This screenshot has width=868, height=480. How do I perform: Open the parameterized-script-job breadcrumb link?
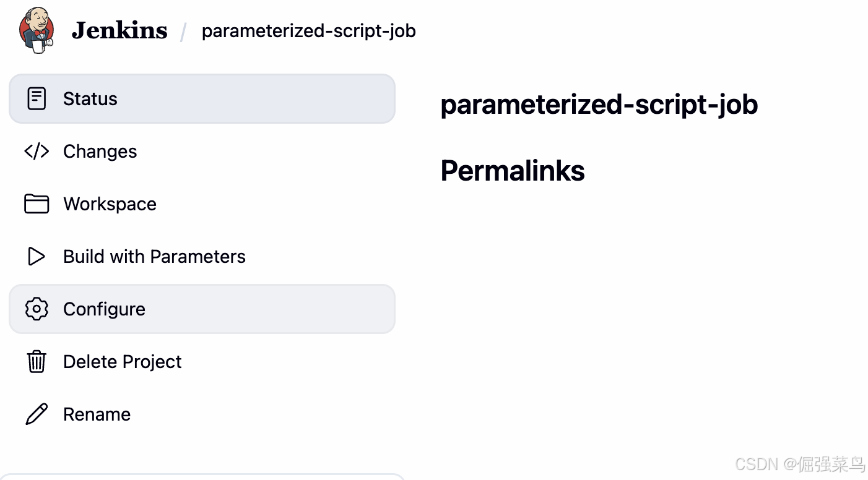[308, 31]
